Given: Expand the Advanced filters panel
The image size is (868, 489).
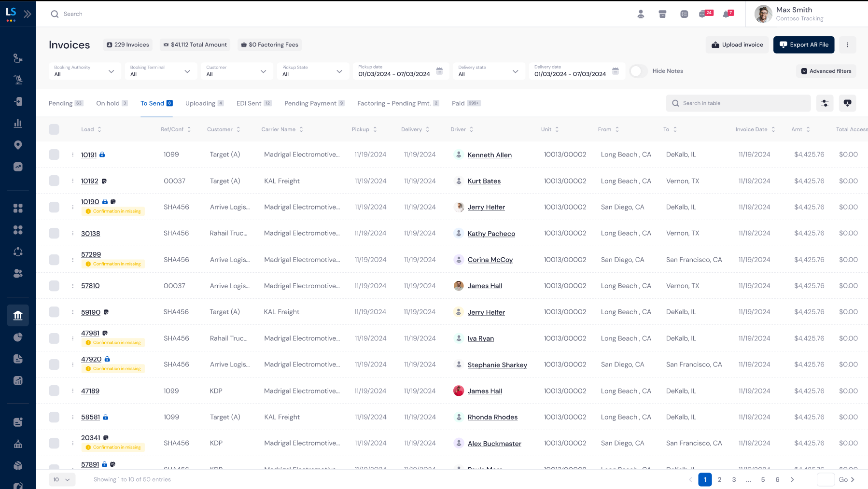Looking at the screenshot, I should pos(826,71).
